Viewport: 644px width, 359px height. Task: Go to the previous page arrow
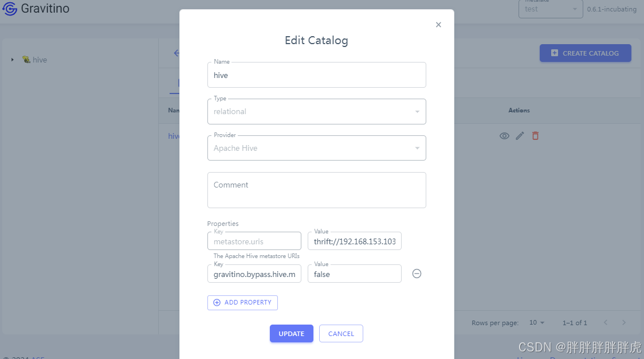click(606, 323)
